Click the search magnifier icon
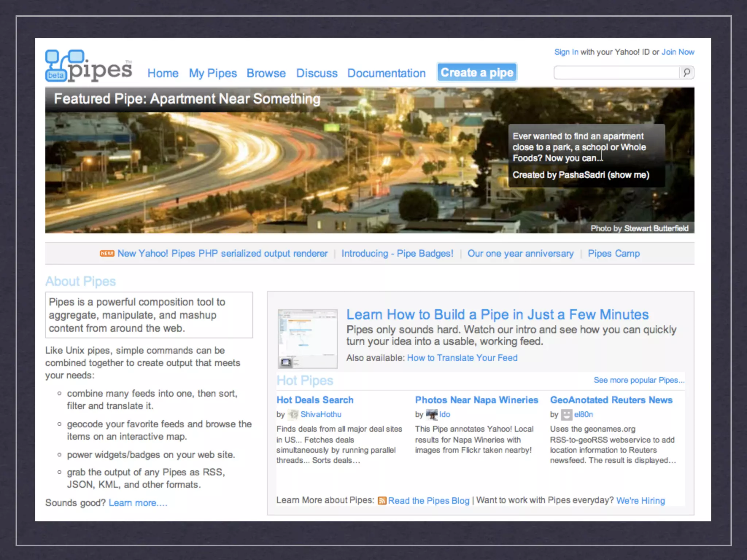Viewport: 747px width, 560px height. tap(686, 73)
